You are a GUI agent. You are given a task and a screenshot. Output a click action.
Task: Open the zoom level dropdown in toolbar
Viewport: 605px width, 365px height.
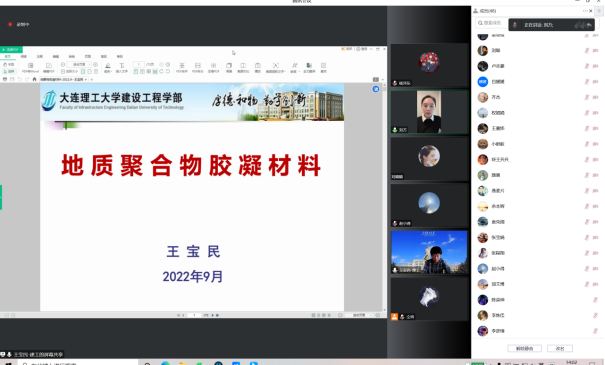79,64
